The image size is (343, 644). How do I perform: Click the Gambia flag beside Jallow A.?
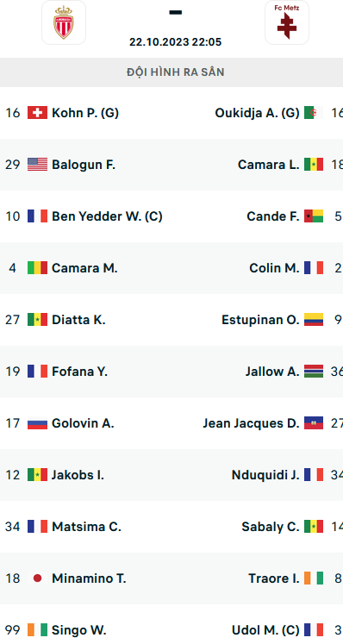click(314, 372)
